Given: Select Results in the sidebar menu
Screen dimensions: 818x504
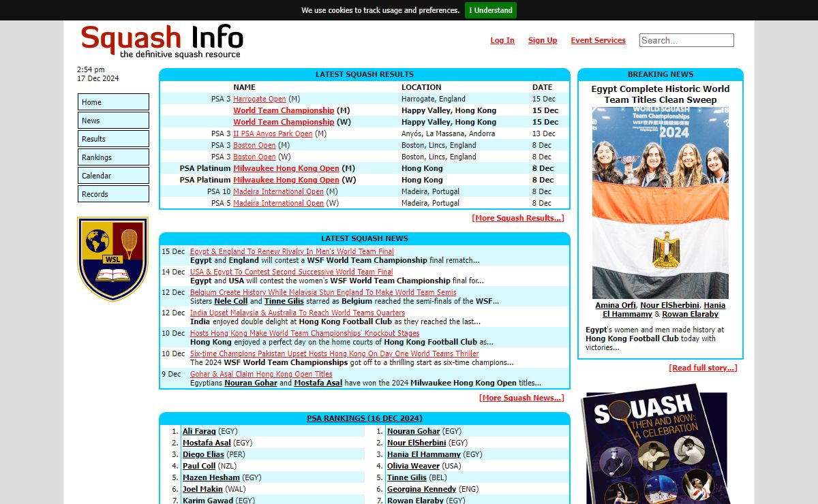Looking at the screenshot, I should [x=113, y=139].
